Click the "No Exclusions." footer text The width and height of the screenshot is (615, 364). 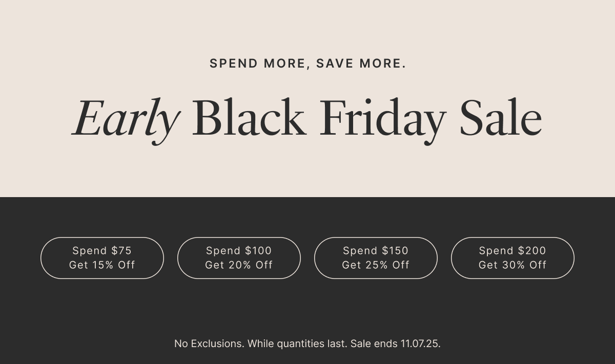tap(209, 344)
